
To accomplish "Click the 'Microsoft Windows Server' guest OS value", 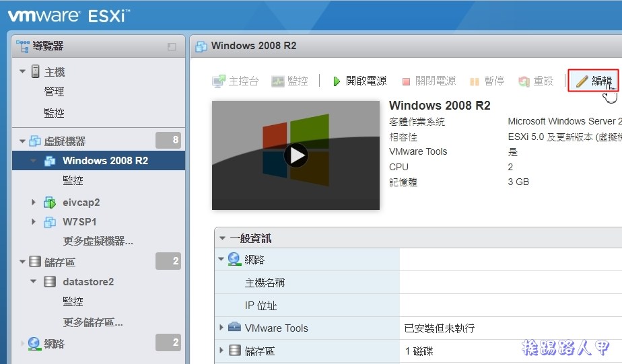I will [565, 121].
